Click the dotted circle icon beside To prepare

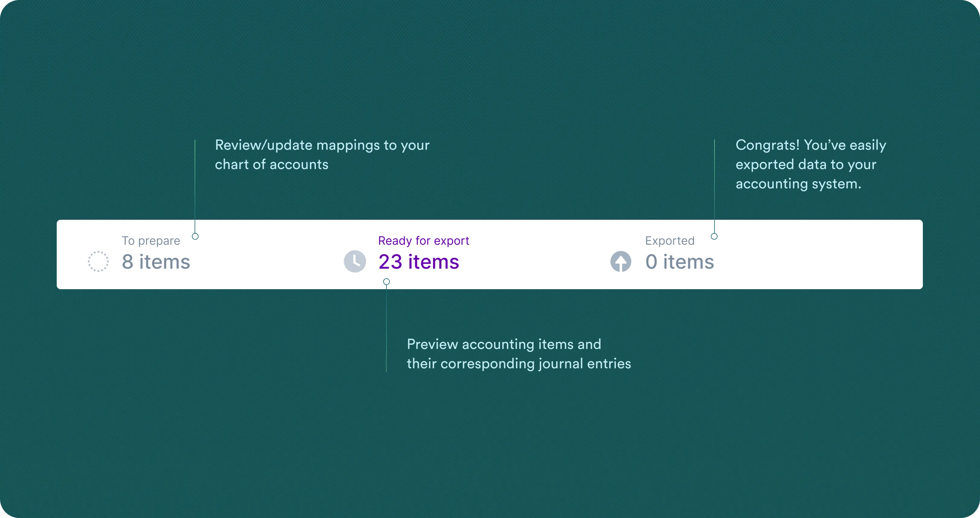point(98,261)
